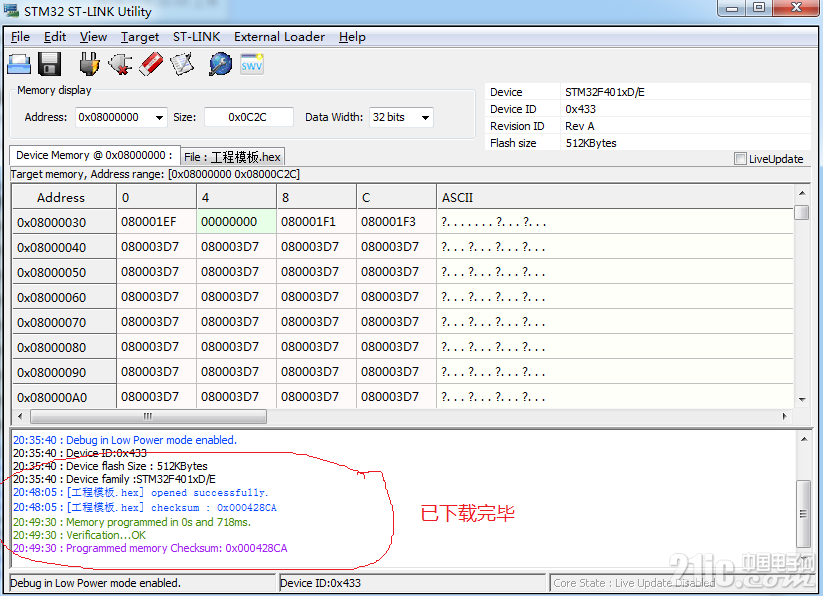Click the Revision ID value Rev A
This screenshot has height=596, width=823.
(579, 126)
